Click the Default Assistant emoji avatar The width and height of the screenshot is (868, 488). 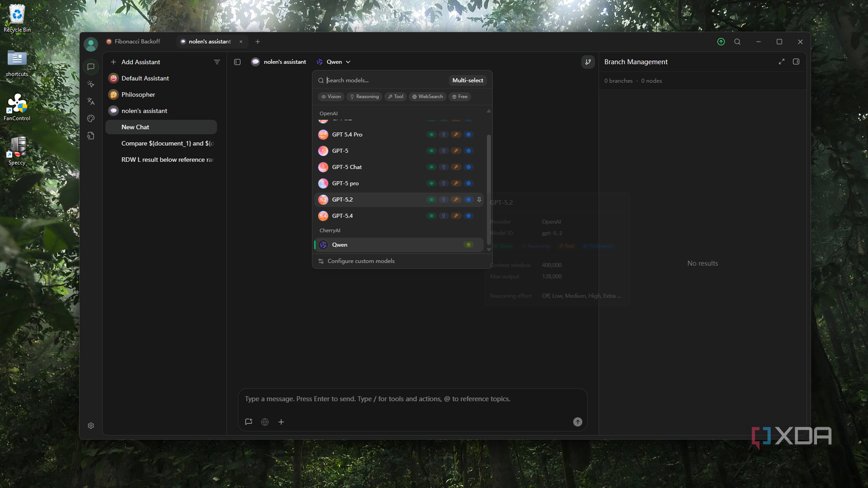[113, 78]
